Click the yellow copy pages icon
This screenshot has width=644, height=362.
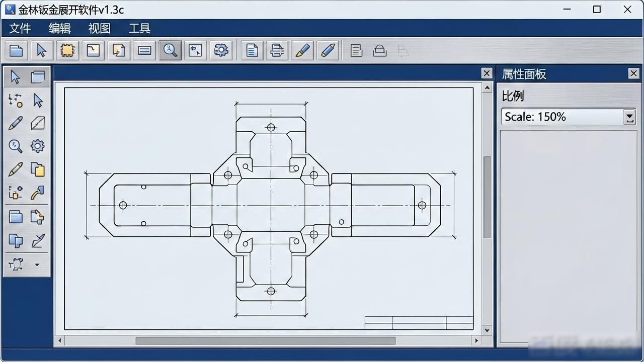tap(38, 169)
